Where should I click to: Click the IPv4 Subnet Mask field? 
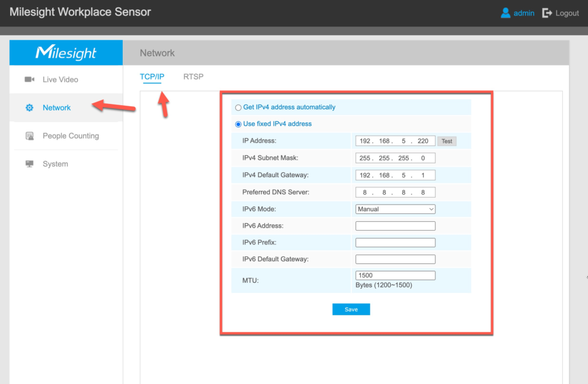point(395,158)
